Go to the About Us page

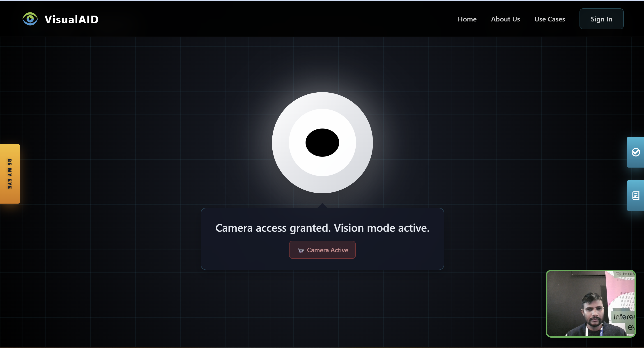(505, 19)
